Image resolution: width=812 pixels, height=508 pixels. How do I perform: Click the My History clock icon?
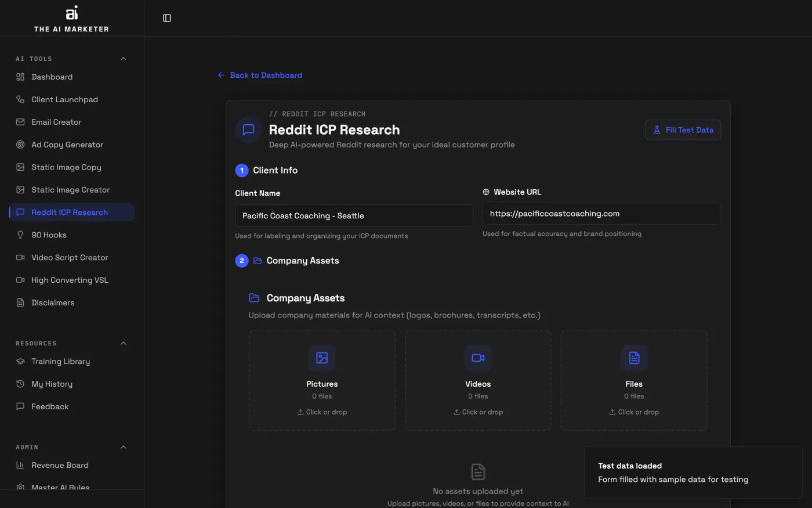pos(20,384)
